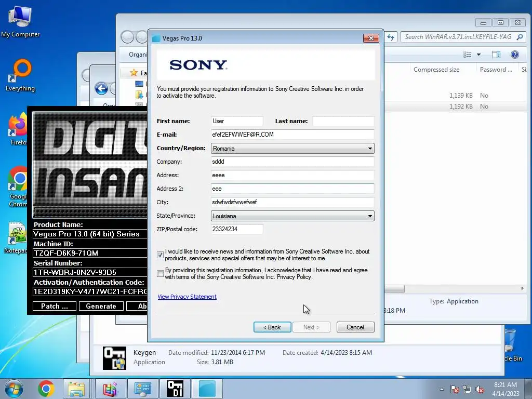Viewport: 532px width, 399px height.
Task: Click the Cancel button in the wizard
Action: coord(355,327)
